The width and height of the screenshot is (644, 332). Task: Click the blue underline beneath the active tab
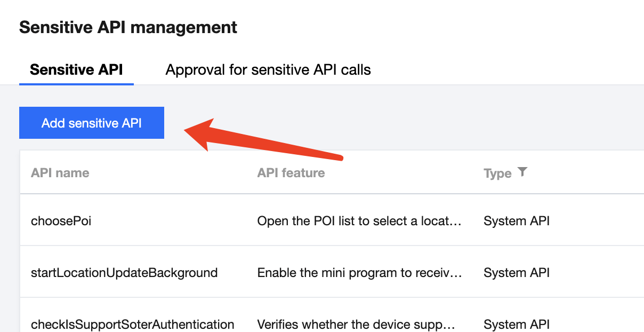click(76, 84)
